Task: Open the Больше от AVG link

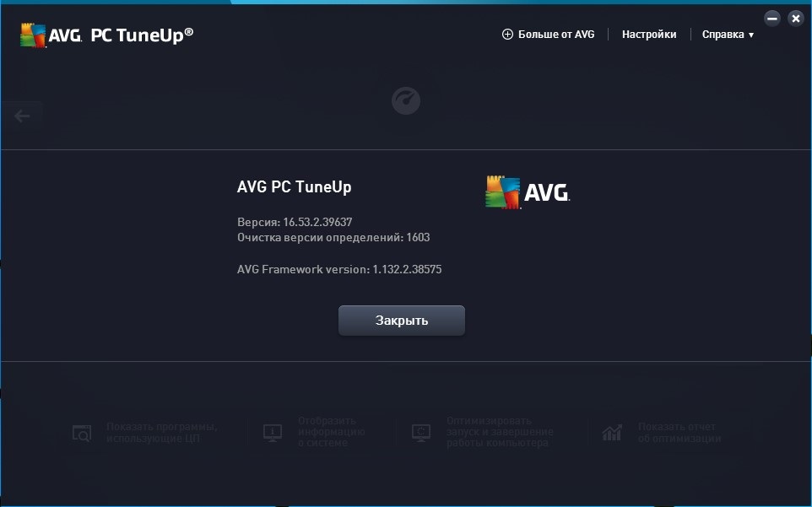Action: [x=556, y=34]
